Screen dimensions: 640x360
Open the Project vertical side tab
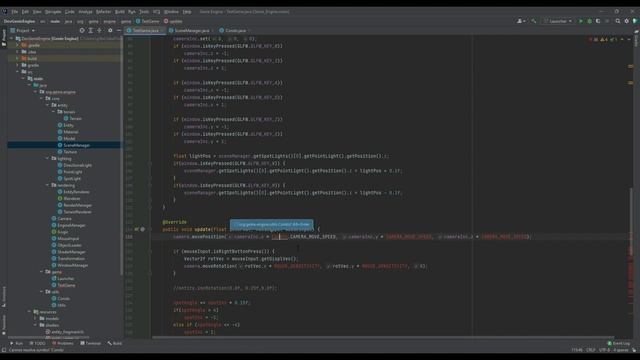4,37
